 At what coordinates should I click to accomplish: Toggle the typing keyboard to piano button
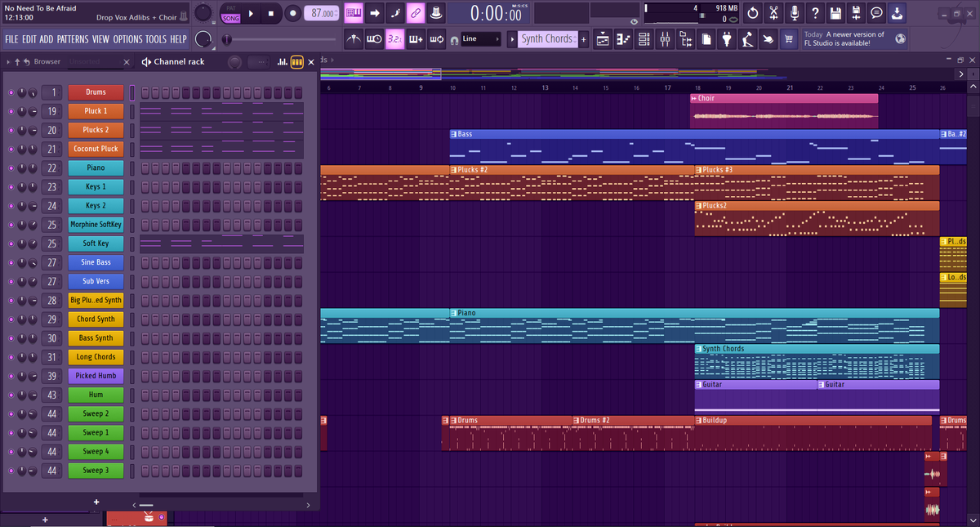pos(354,13)
